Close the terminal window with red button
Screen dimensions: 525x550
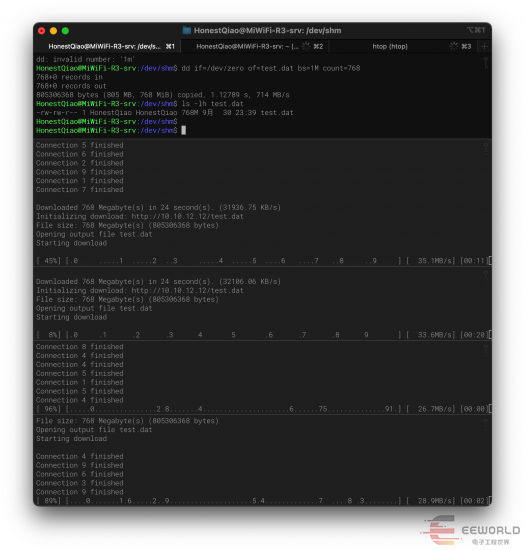(41, 31)
